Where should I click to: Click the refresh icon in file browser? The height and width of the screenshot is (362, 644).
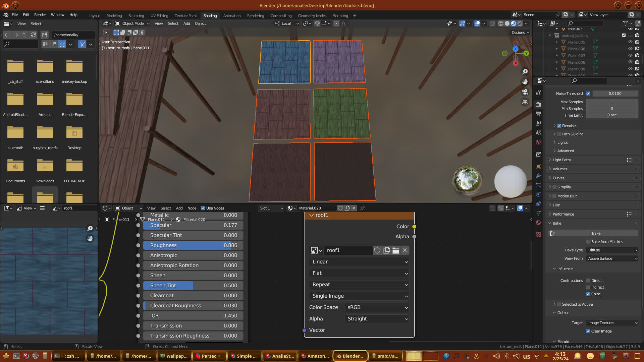click(x=33, y=35)
